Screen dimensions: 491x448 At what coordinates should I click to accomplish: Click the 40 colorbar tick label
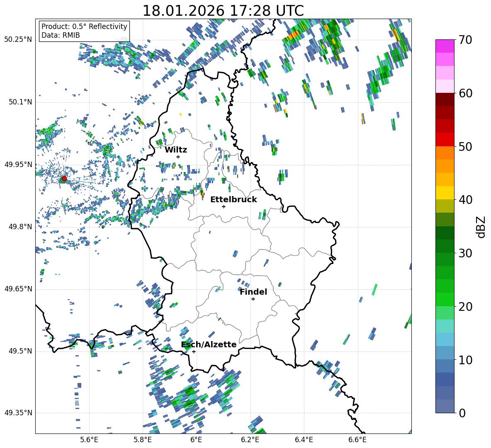465,200
